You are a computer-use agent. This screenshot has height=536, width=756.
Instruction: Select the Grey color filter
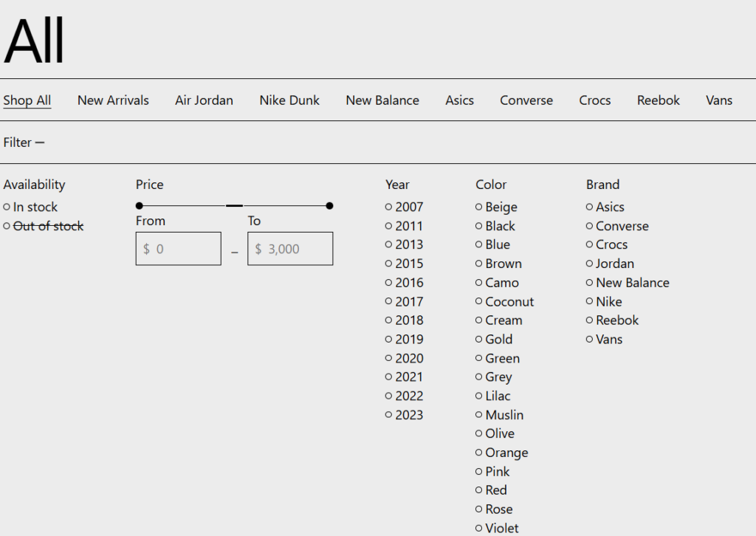click(494, 377)
